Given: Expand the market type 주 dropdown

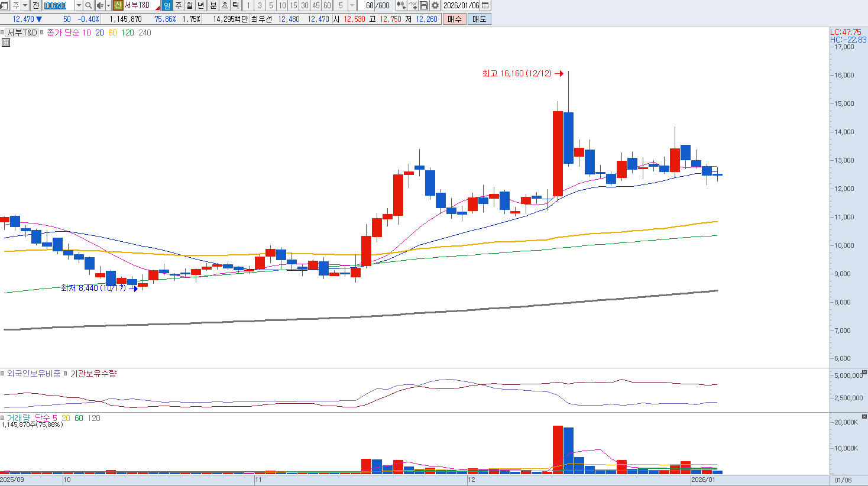Looking at the screenshot, I should (x=25, y=5).
